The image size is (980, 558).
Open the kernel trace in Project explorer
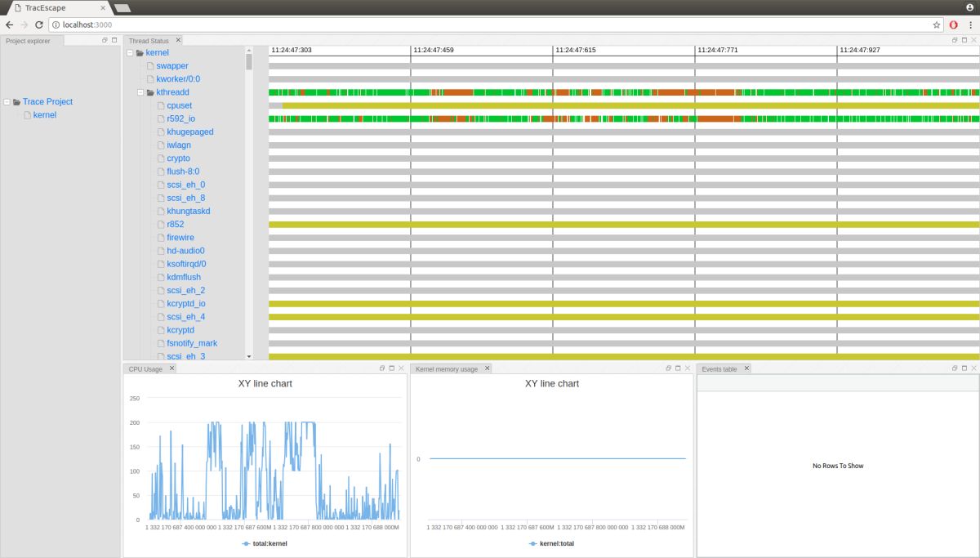[45, 115]
